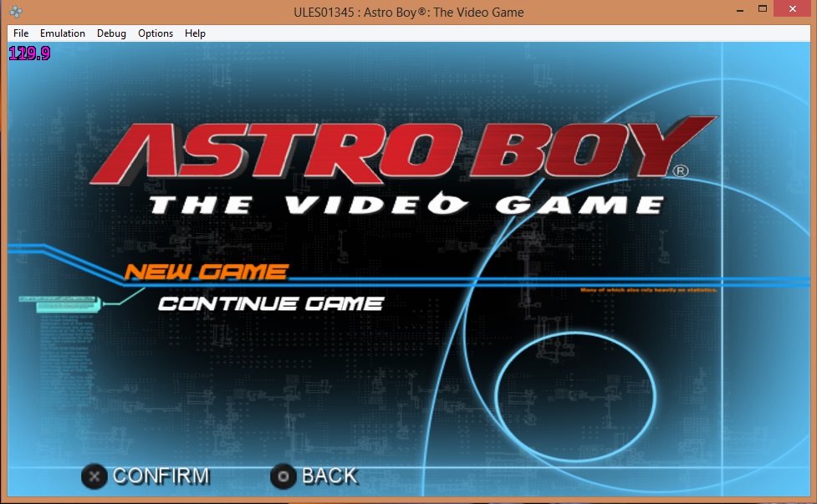817x504 pixels.
Task: Click the registered trademark symbol by logo
Action: (x=681, y=171)
